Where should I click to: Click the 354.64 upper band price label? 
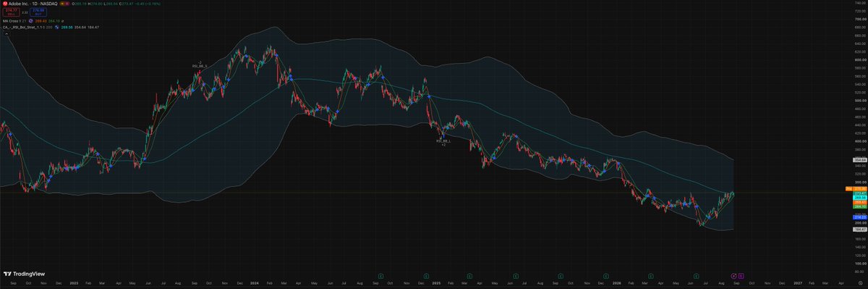point(860,160)
